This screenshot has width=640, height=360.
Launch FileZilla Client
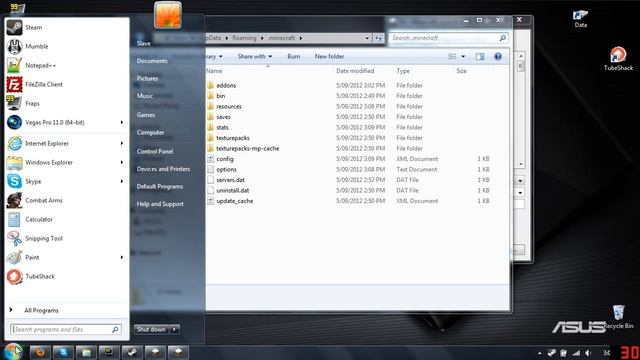[67, 84]
